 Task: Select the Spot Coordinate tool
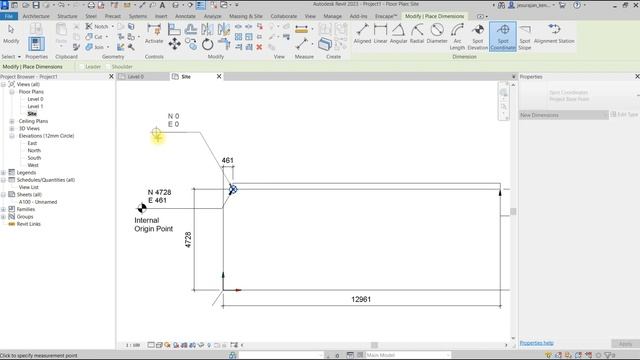pos(503,36)
